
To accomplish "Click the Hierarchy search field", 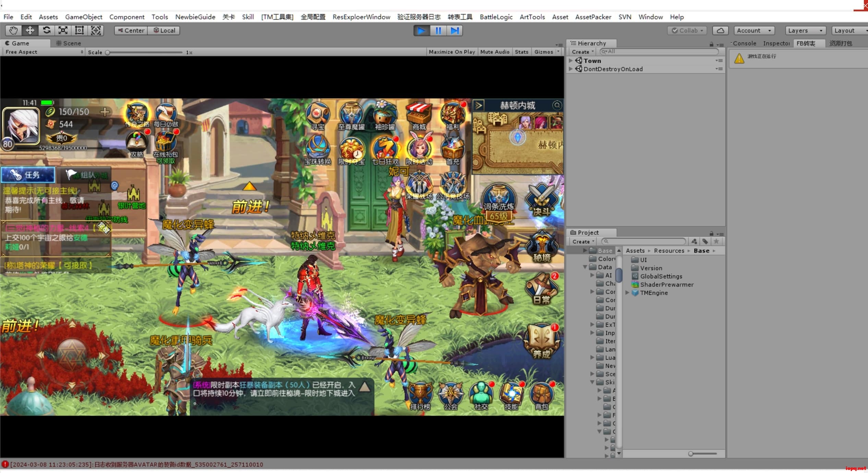I will coord(659,51).
